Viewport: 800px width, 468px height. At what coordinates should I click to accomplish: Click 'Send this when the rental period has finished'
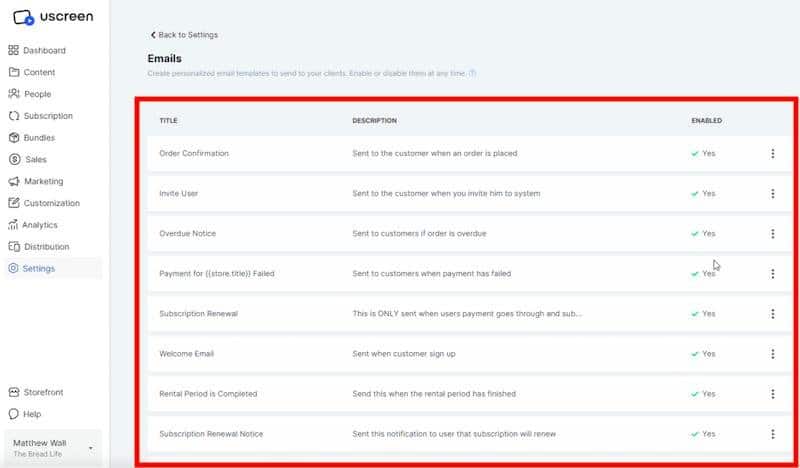tap(434, 393)
